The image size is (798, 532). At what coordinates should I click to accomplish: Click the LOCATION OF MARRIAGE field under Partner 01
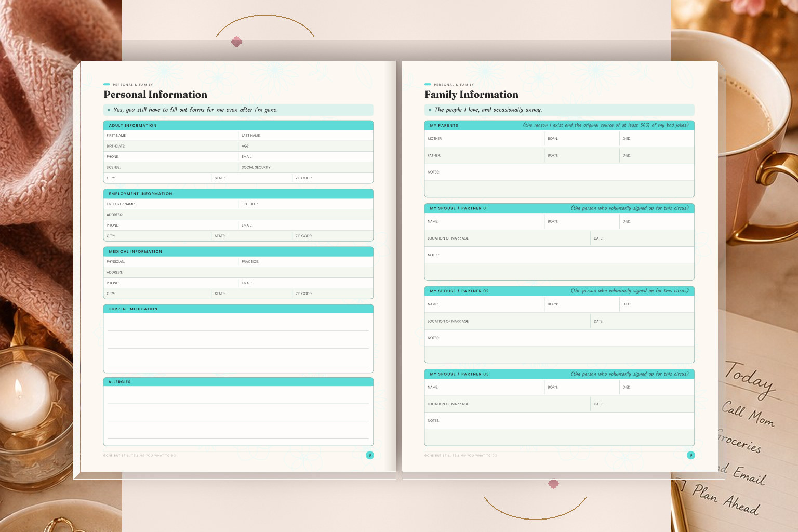point(507,238)
